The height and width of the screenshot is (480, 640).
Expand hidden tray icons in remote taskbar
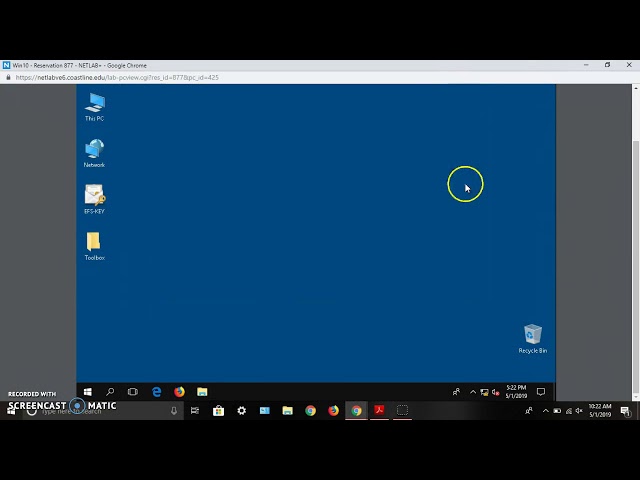pos(473,392)
